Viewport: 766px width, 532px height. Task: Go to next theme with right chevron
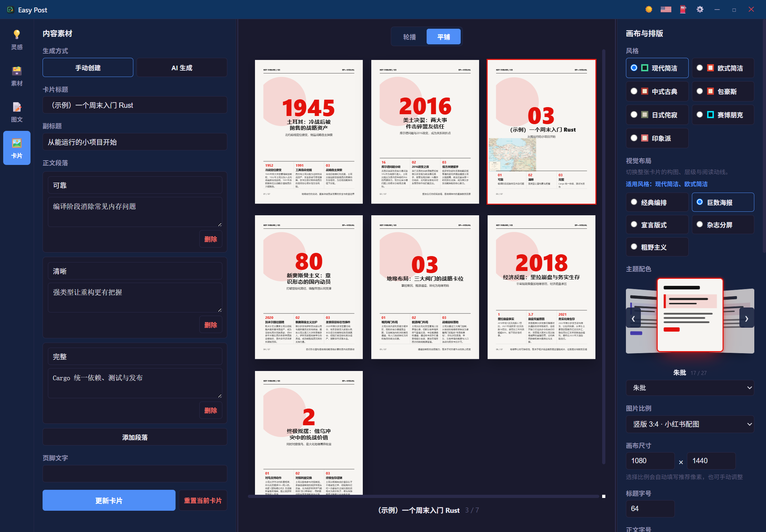pos(746,318)
